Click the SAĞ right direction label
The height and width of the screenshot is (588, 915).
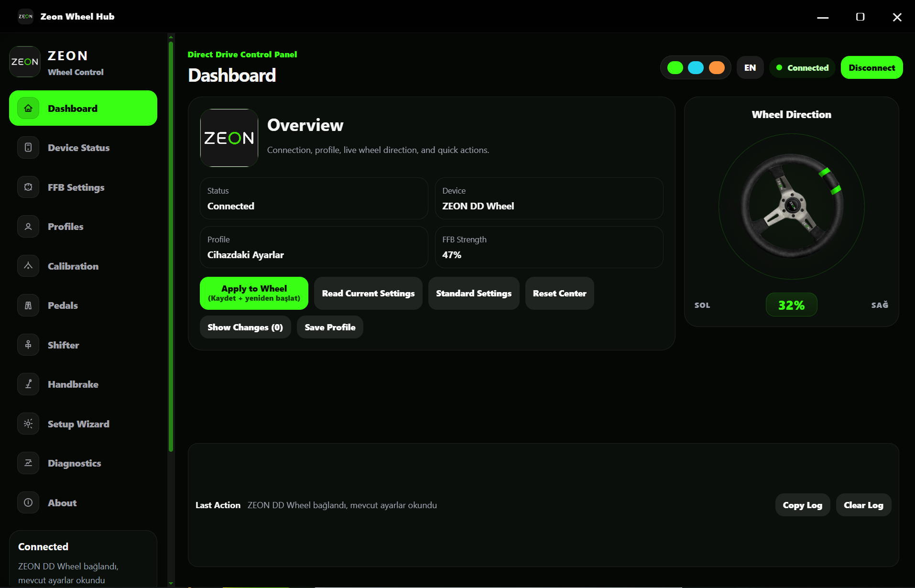coord(880,305)
